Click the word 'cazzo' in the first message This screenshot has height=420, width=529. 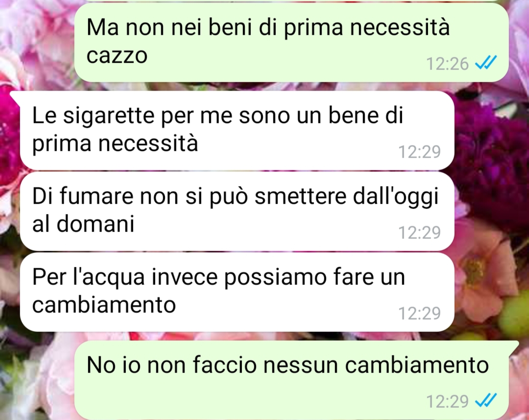pos(117,56)
